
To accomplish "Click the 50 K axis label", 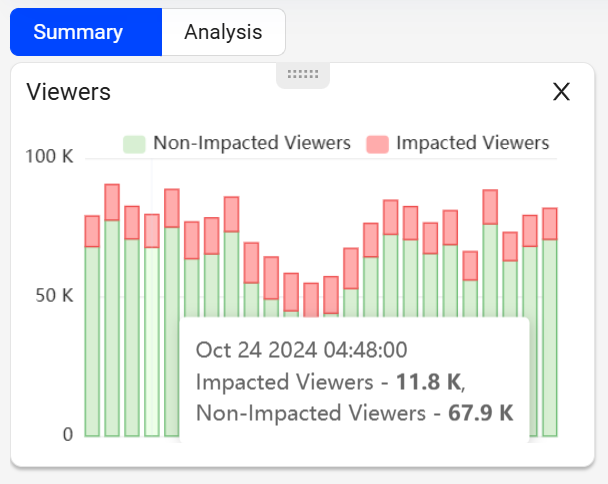I will coord(54,296).
